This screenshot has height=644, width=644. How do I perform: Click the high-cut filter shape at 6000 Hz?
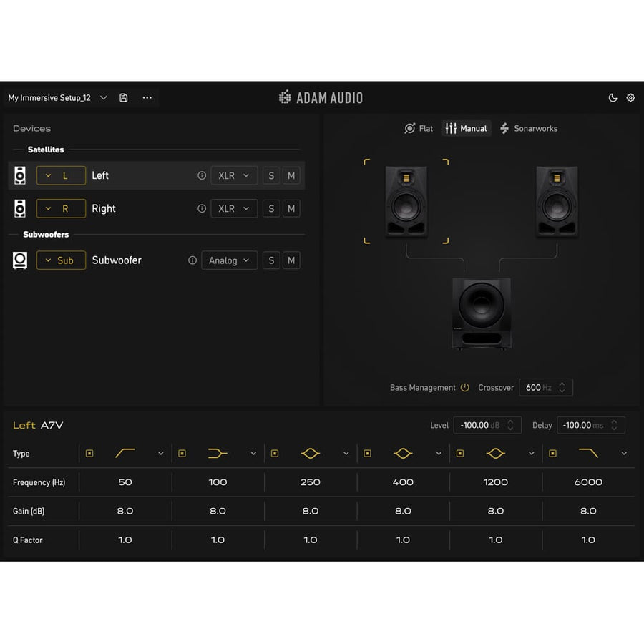click(588, 454)
